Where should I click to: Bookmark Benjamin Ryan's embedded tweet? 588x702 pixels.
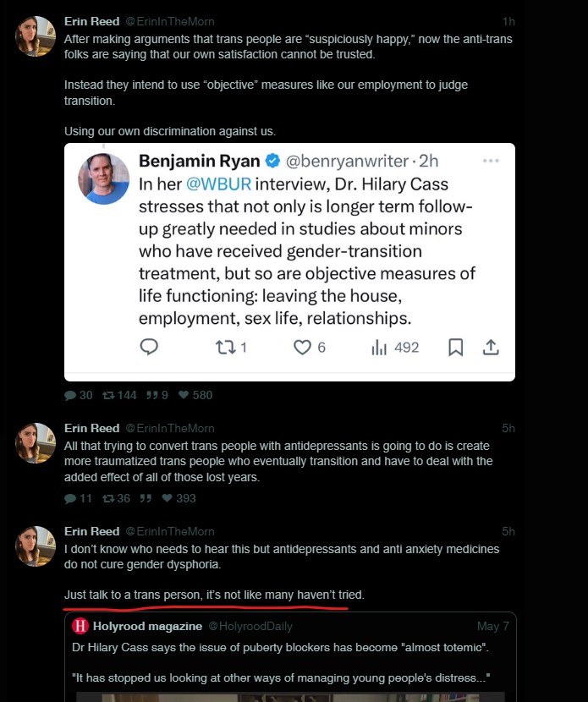click(x=455, y=347)
